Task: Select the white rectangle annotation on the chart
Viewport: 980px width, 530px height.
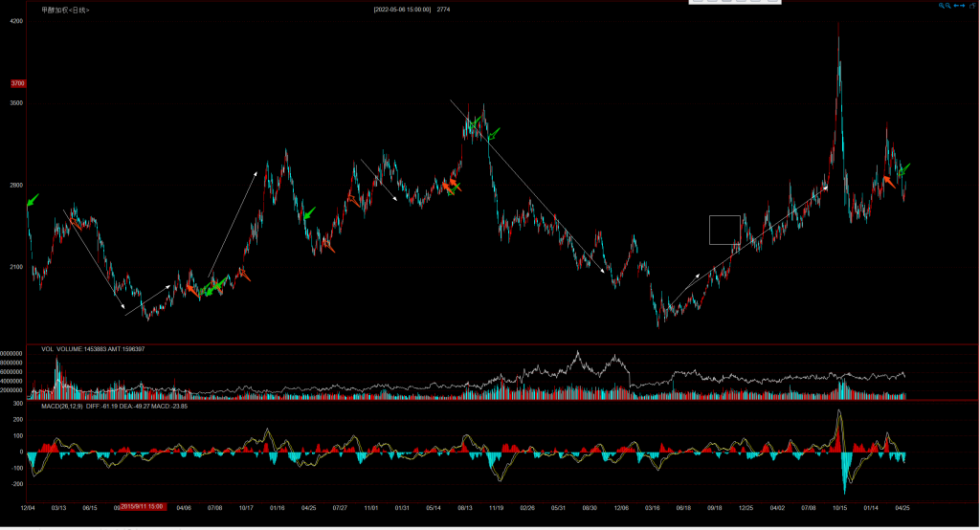Action: tap(724, 230)
